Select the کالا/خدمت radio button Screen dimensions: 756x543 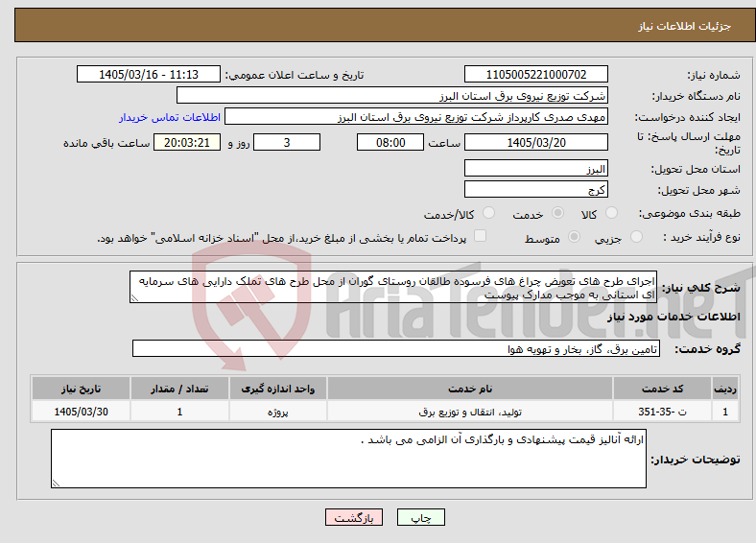point(489,213)
